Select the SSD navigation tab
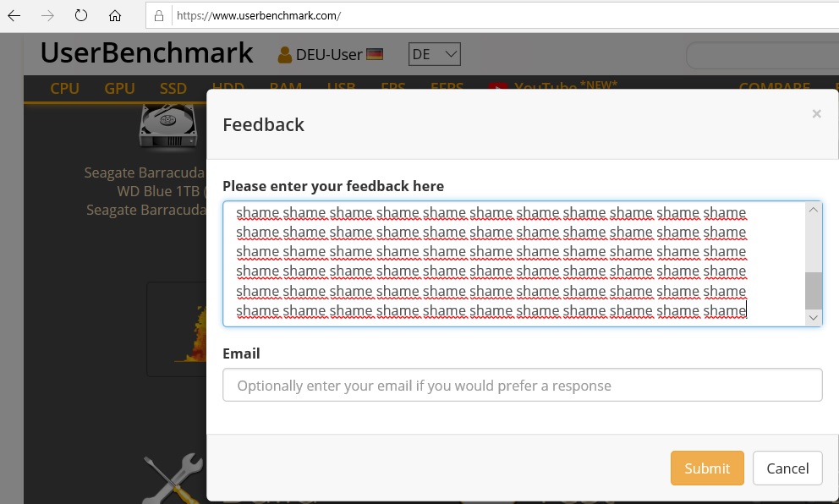This screenshot has height=504, width=839. (173, 88)
